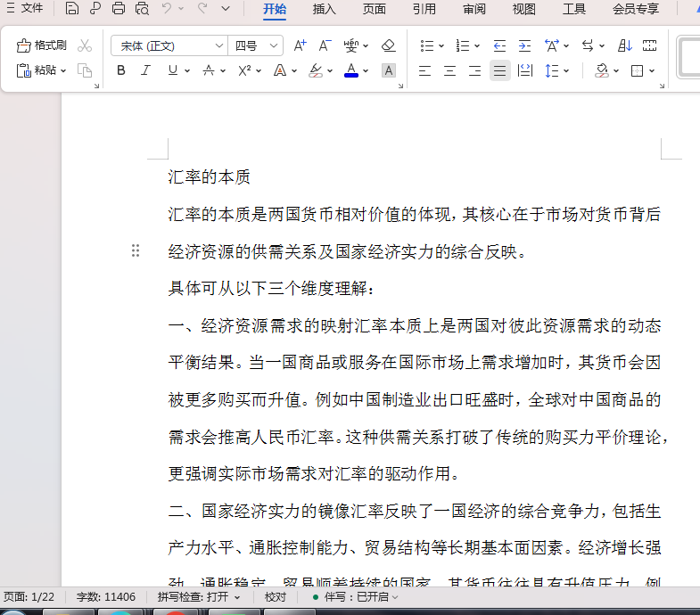Expand the quick access toolbar customize arrow

click(226, 9)
